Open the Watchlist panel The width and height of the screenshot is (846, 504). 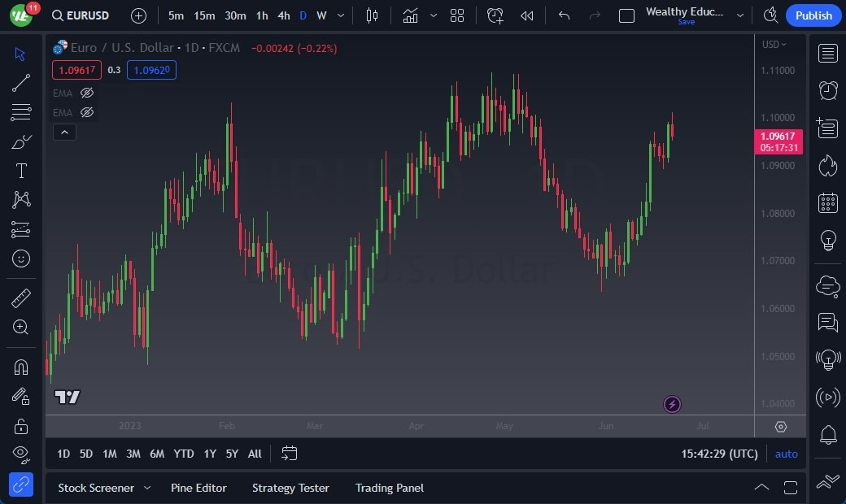pyautogui.click(x=827, y=53)
